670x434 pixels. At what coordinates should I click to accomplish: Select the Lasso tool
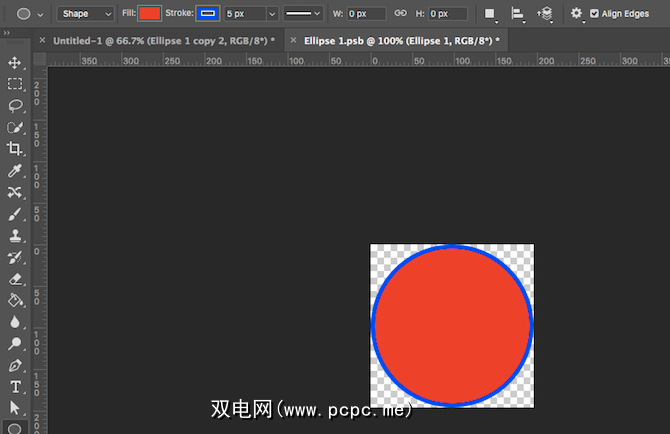[x=15, y=106]
